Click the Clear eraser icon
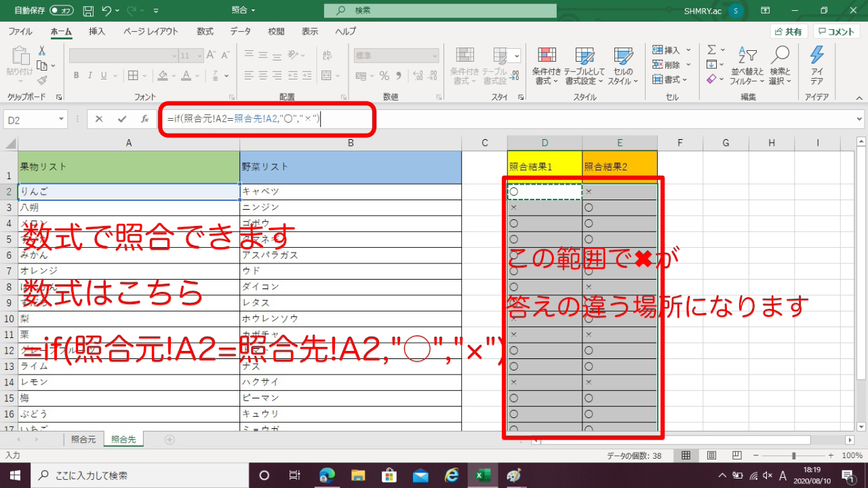Screen dimensions: 868x488 tap(711, 79)
